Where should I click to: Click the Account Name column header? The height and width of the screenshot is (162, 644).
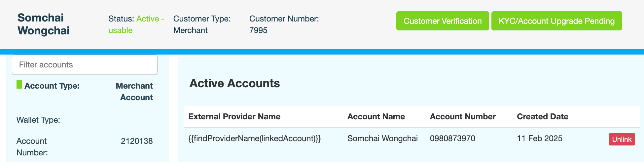tap(376, 117)
